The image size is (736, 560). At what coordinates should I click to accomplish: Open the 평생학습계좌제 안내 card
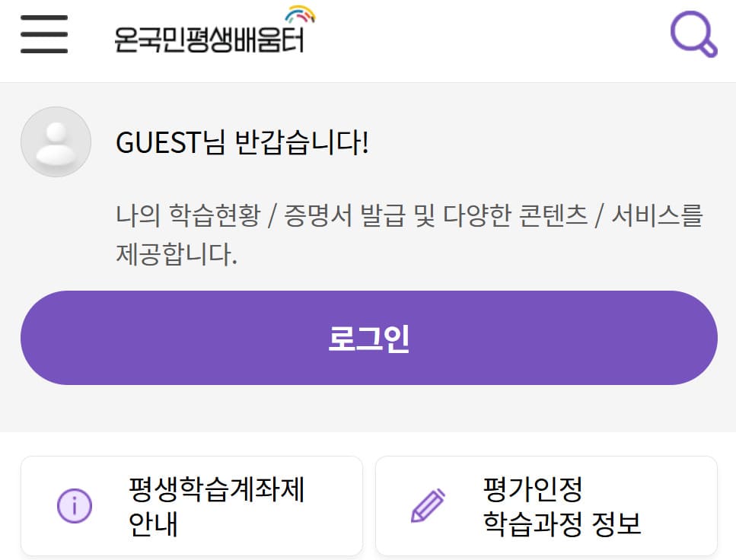(192, 504)
